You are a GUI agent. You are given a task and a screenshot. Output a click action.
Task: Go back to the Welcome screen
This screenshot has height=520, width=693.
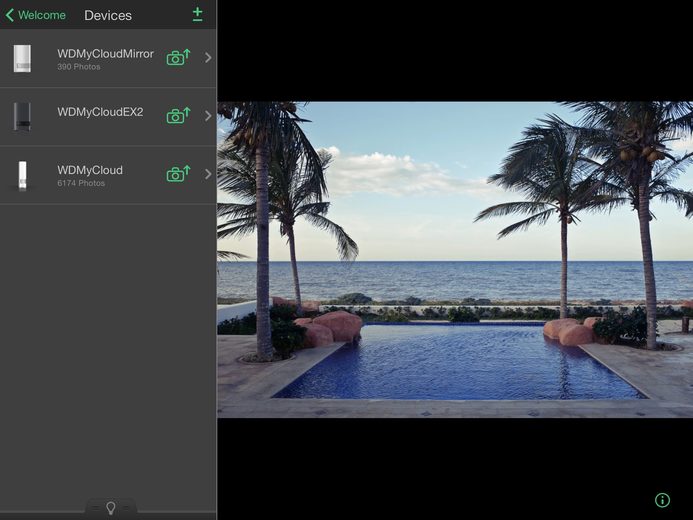35,15
